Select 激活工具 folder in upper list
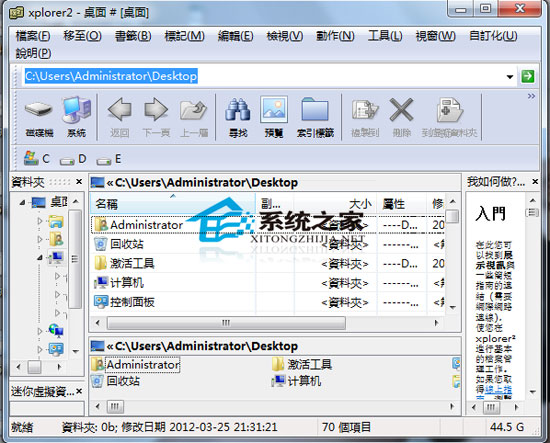The height and width of the screenshot is (443, 550). pos(267,263)
